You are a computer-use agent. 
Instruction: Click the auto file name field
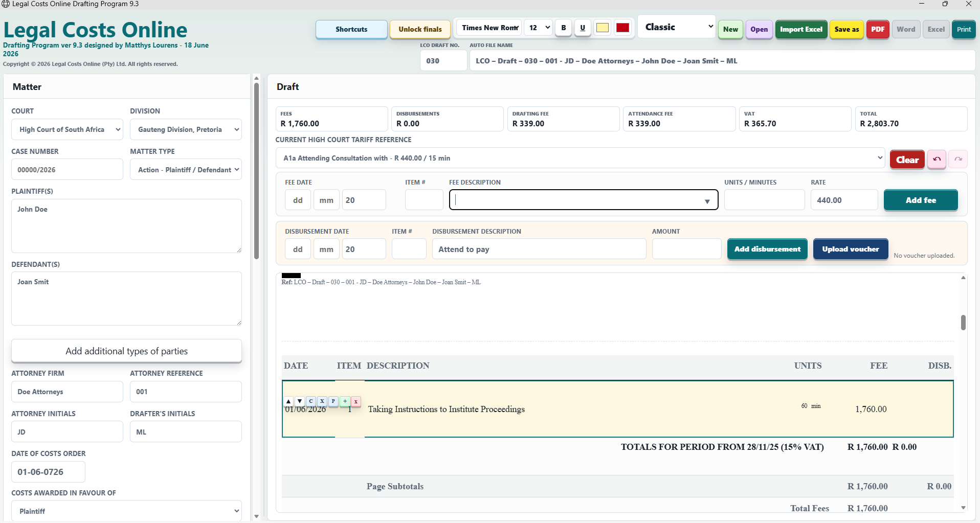(x=722, y=60)
